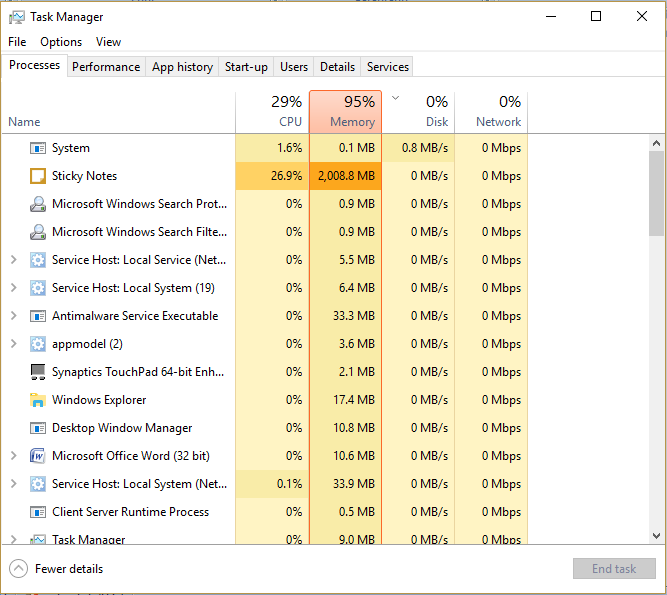Click the 0.8 MB/s disk cell

pyautogui.click(x=418, y=148)
